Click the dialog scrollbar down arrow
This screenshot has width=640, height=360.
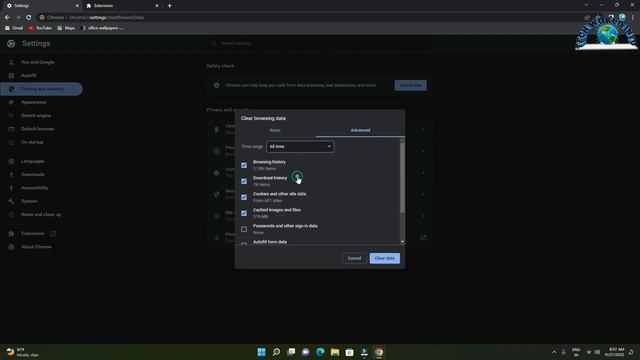pyautogui.click(x=402, y=242)
